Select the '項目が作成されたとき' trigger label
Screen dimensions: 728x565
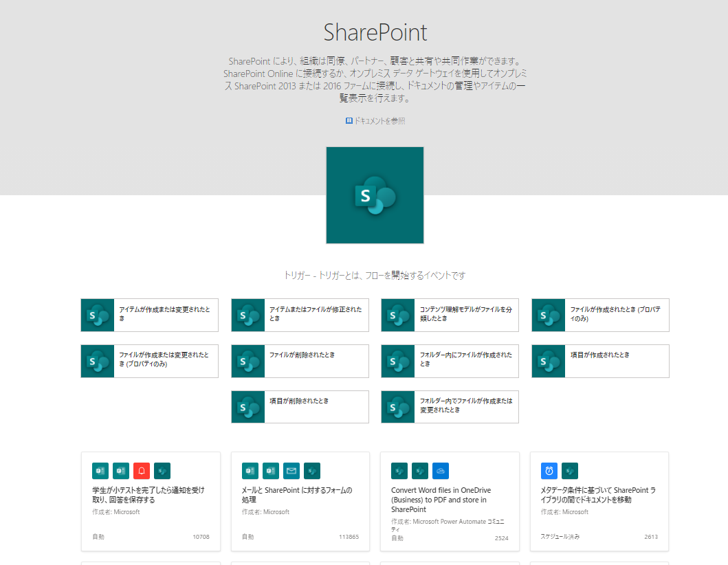point(600,355)
